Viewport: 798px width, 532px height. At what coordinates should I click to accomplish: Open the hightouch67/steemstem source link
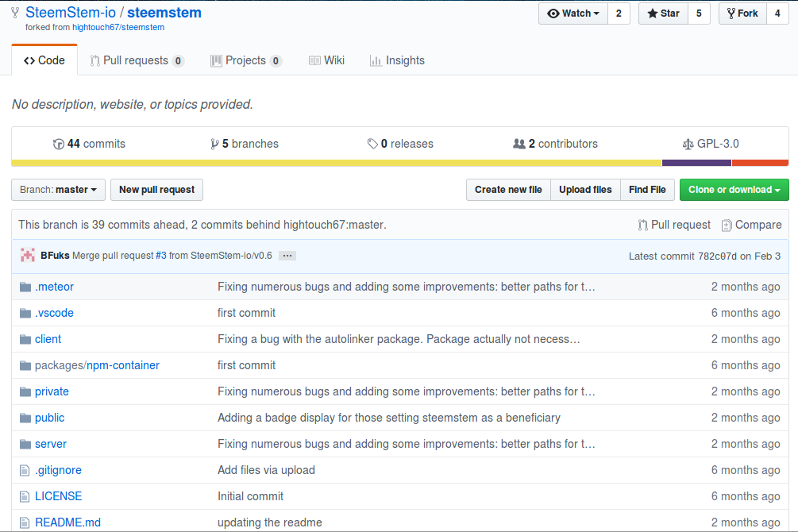(x=118, y=27)
